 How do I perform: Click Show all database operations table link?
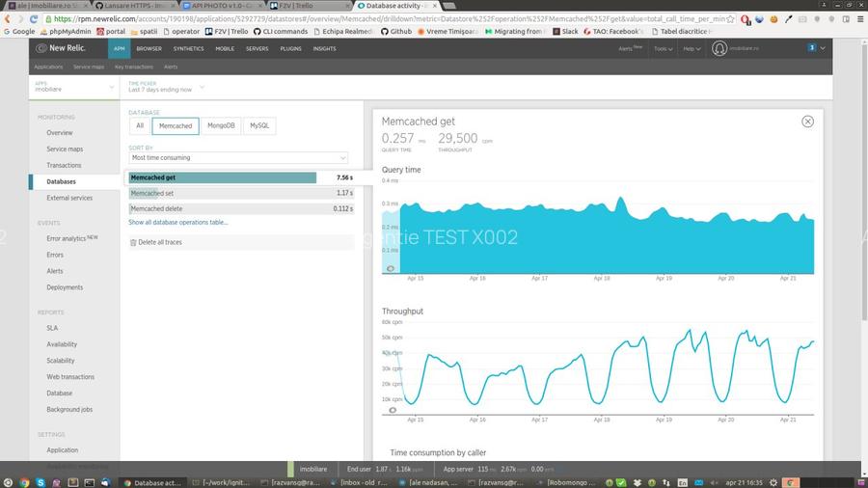point(178,222)
